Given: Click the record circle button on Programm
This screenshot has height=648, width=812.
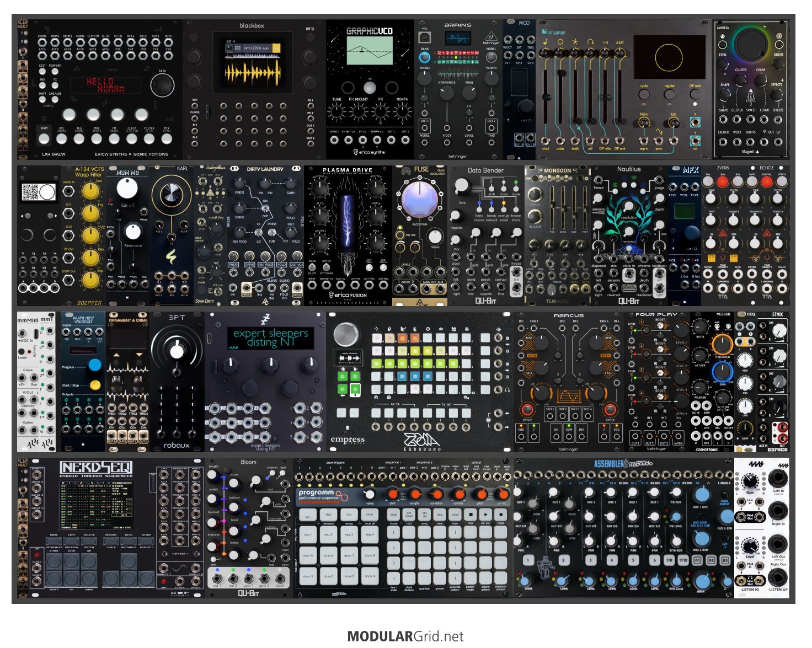Looking at the screenshot, I should (501, 515).
